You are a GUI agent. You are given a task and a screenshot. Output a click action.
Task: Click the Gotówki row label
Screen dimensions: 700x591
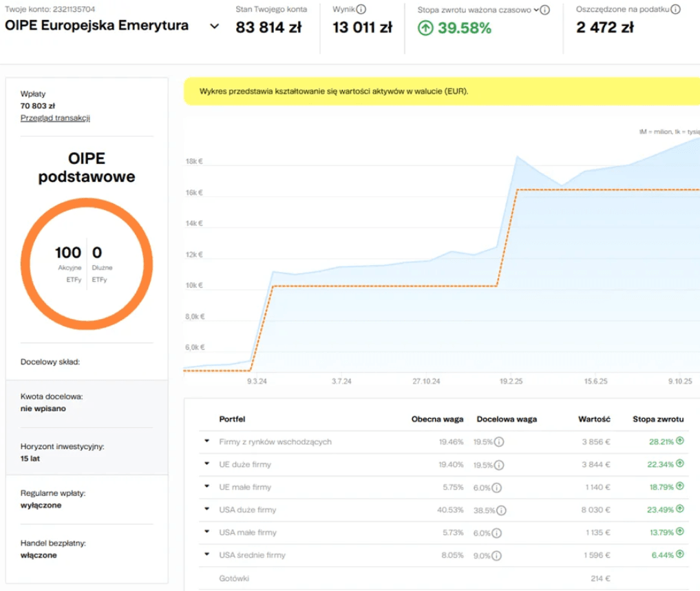pyautogui.click(x=234, y=579)
